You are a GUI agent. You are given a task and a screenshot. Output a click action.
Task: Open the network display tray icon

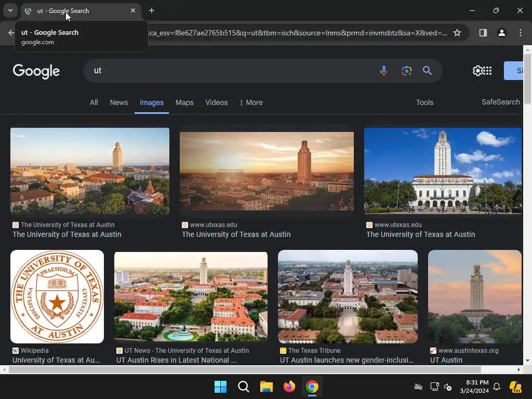coord(435,387)
